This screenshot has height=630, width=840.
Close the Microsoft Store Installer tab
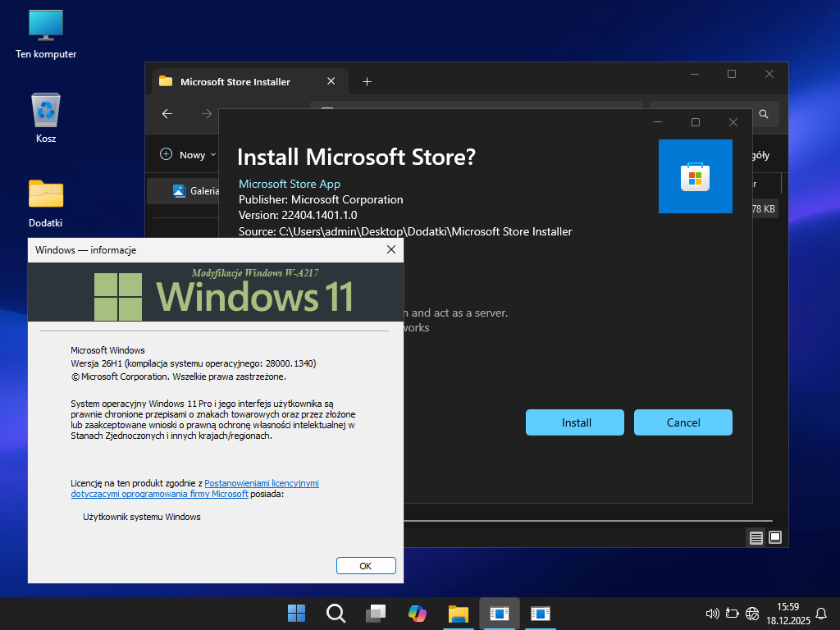[x=331, y=81]
